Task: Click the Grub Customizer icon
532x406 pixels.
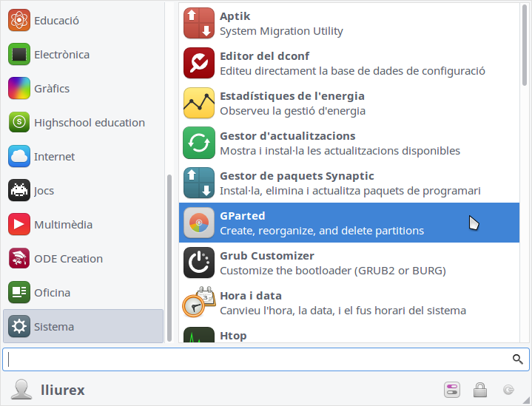Action: 198,263
